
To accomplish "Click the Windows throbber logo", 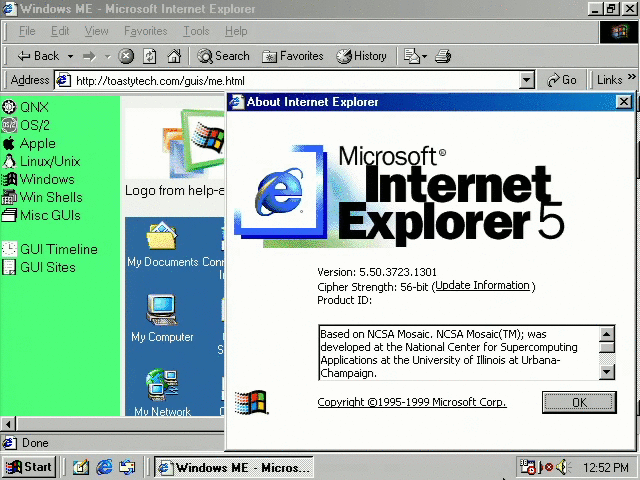I will point(618,32).
